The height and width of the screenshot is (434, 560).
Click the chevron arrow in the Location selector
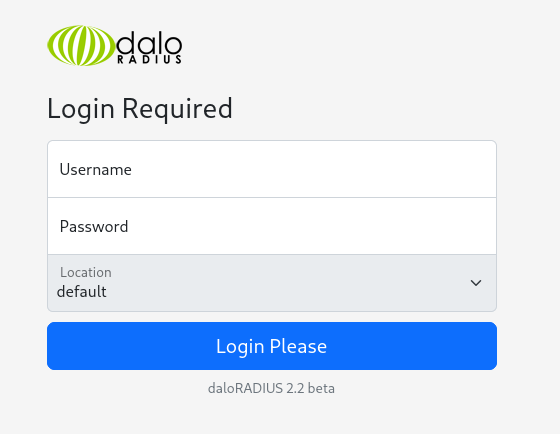pos(476,283)
